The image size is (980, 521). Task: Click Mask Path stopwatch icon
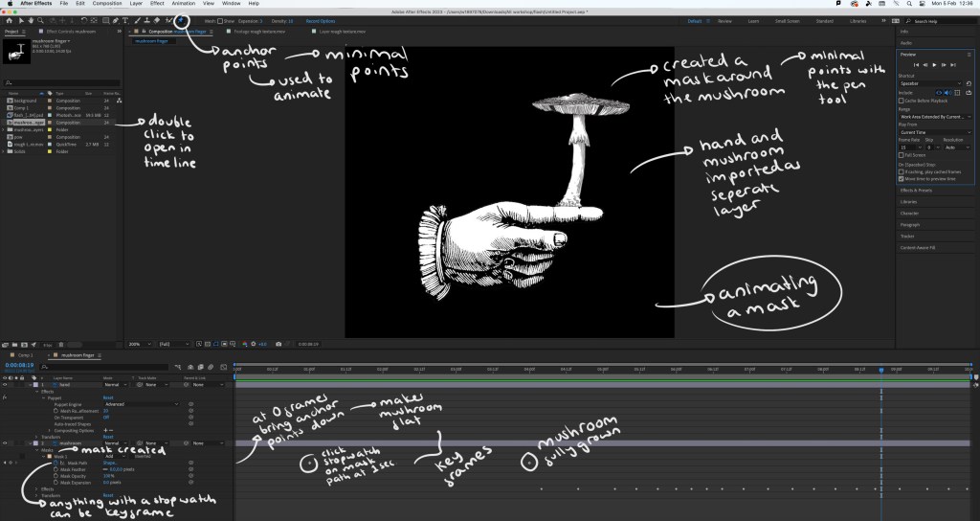tap(56, 463)
